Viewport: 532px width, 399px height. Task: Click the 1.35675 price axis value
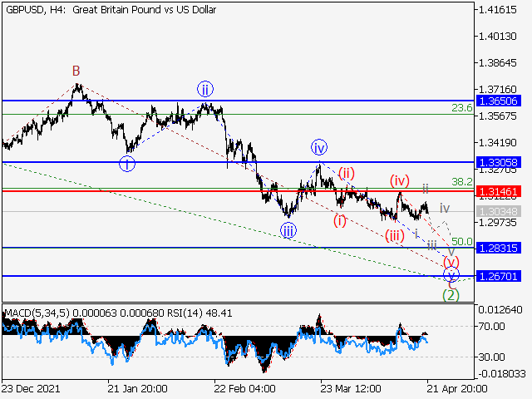pos(497,116)
